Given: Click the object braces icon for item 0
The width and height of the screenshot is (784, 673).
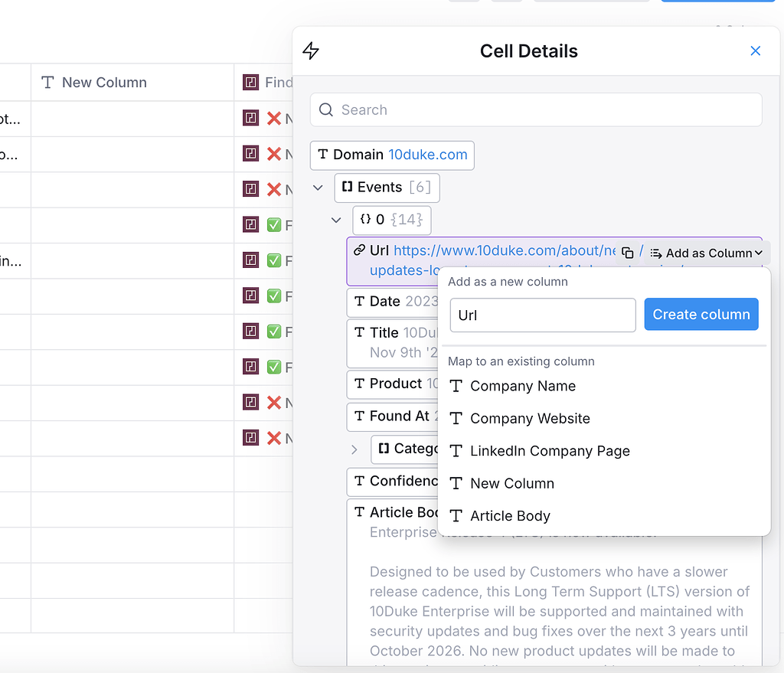Looking at the screenshot, I should (x=366, y=220).
